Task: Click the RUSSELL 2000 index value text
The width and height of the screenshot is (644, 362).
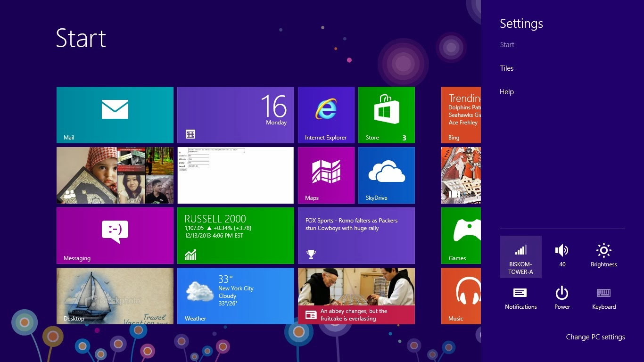Action: [193, 228]
